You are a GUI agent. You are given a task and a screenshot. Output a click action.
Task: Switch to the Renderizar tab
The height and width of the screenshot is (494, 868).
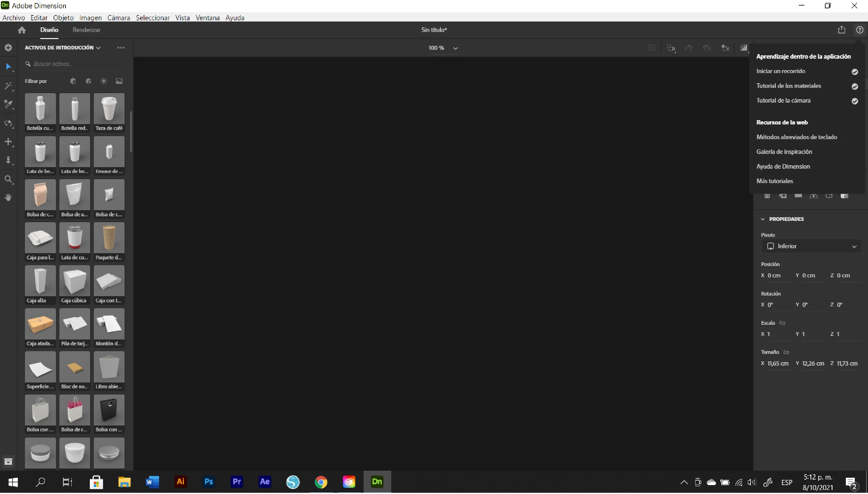(x=86, y=30)
